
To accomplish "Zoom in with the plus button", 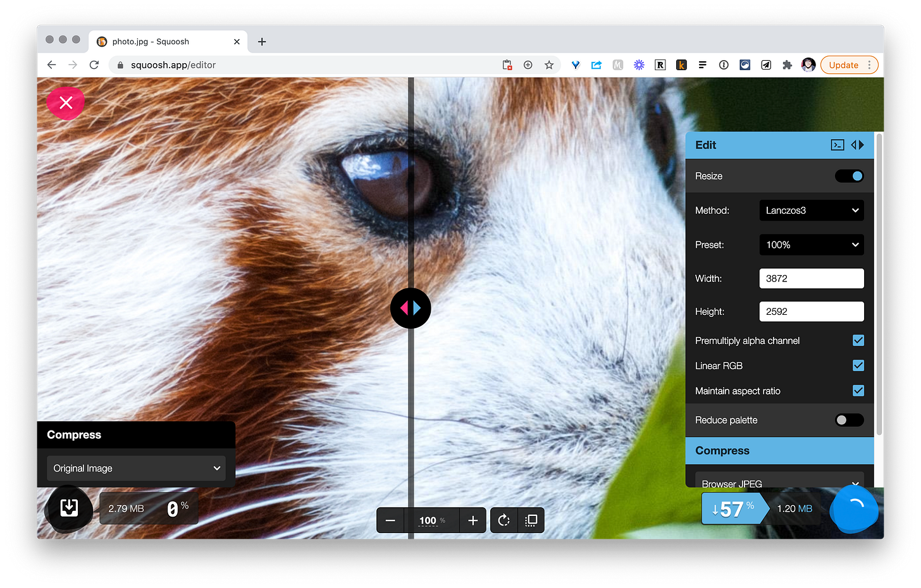I will pyautogui.click(x=473, y=520).
